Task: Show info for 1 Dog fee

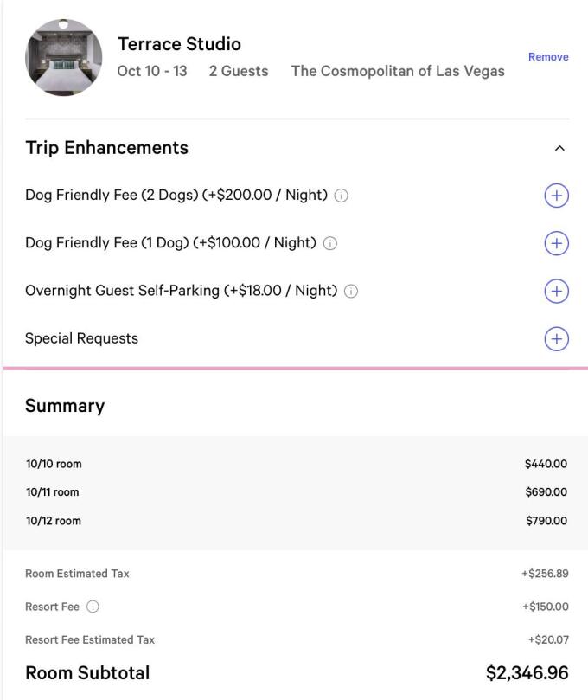Action: pyautogui.click(x=330, y=244)
